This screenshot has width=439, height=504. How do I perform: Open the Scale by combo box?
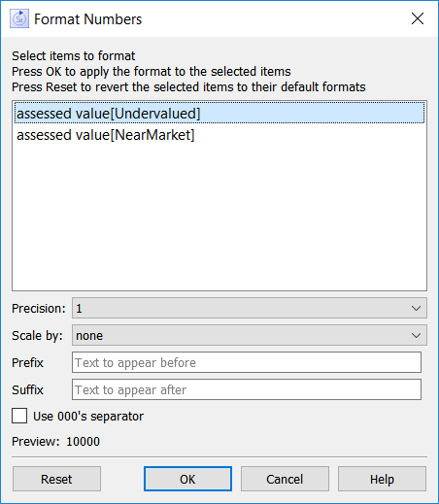click(250, 335)
